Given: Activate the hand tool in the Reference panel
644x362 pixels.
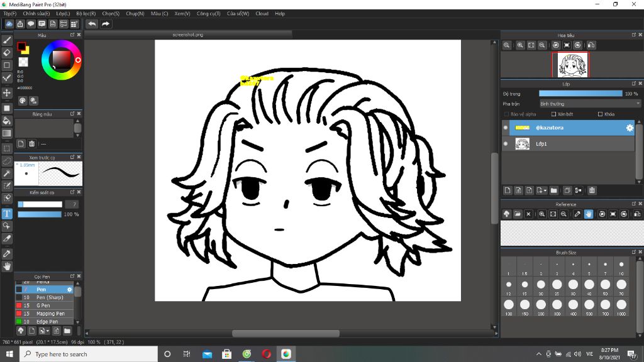Looking at the screenshot, I should point(589,214).
